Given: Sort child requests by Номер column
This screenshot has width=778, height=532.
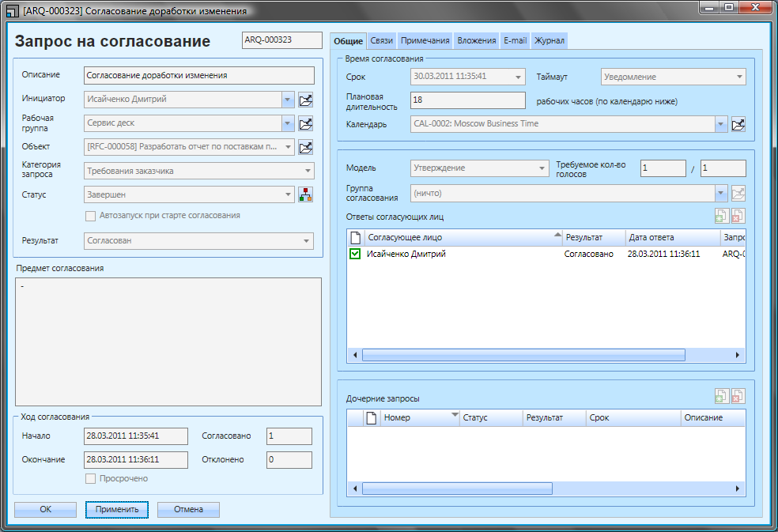Looking at the screenshot, I should (x=421, y=418).
